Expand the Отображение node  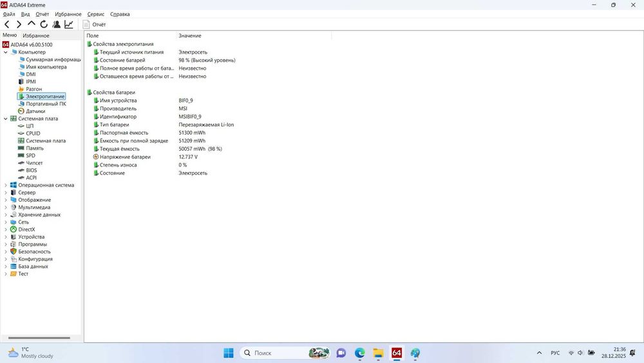point(5,201)
